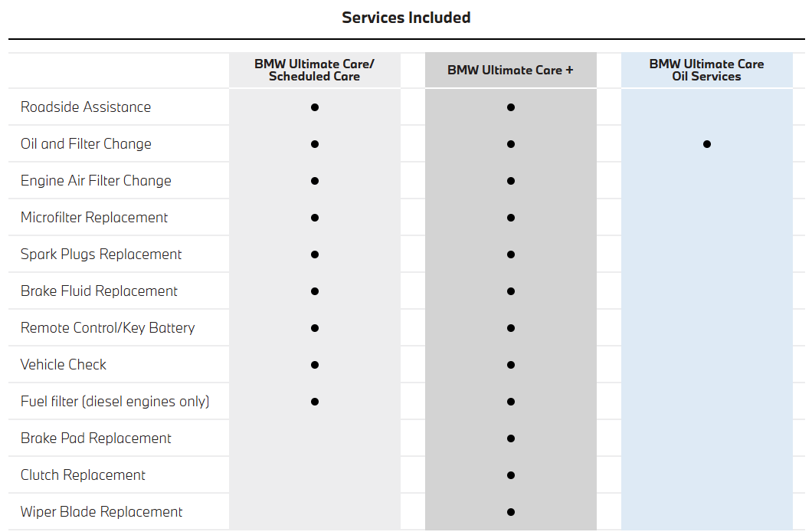The image size is (812, 532).
Task: Click the Scheduled Care dot for Vehicle Check
Action: click(314, 365)
